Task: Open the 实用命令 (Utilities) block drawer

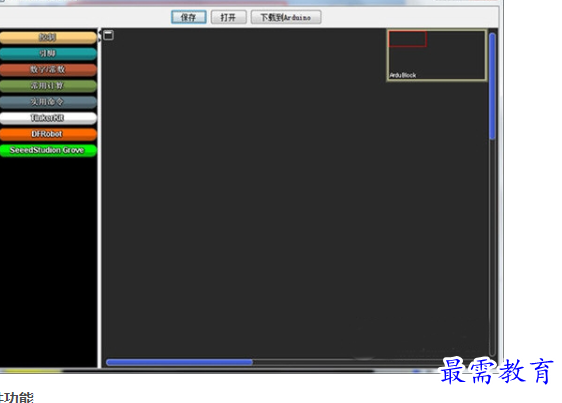Action: [48, 102]
